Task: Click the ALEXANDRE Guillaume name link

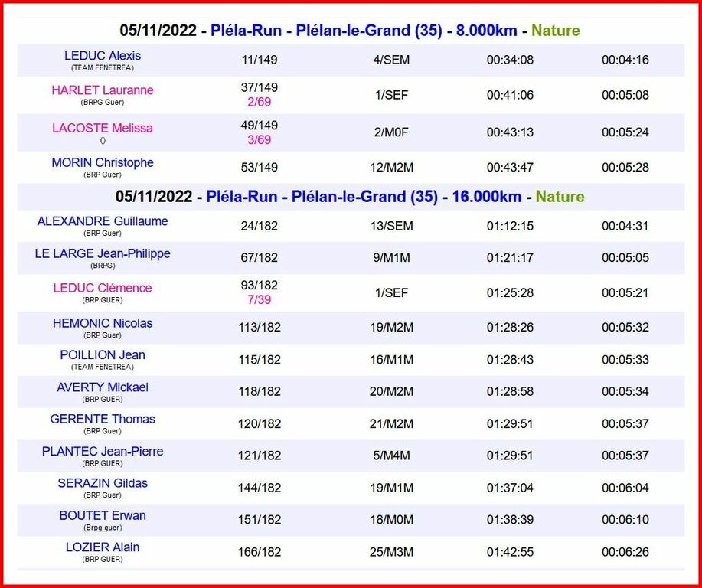Action: tap(103, 221)
